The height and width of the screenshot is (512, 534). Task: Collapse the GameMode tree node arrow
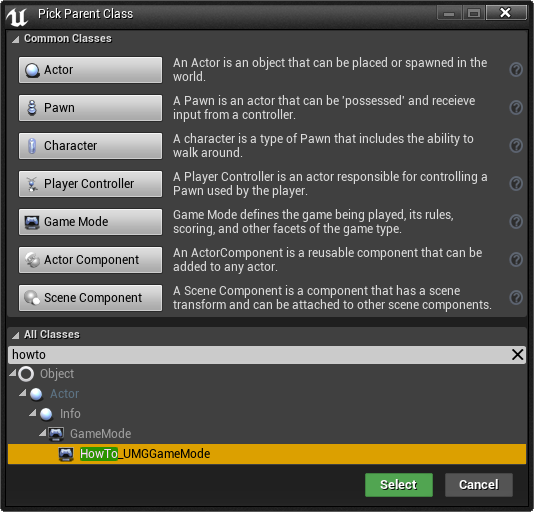pos(43,433)
